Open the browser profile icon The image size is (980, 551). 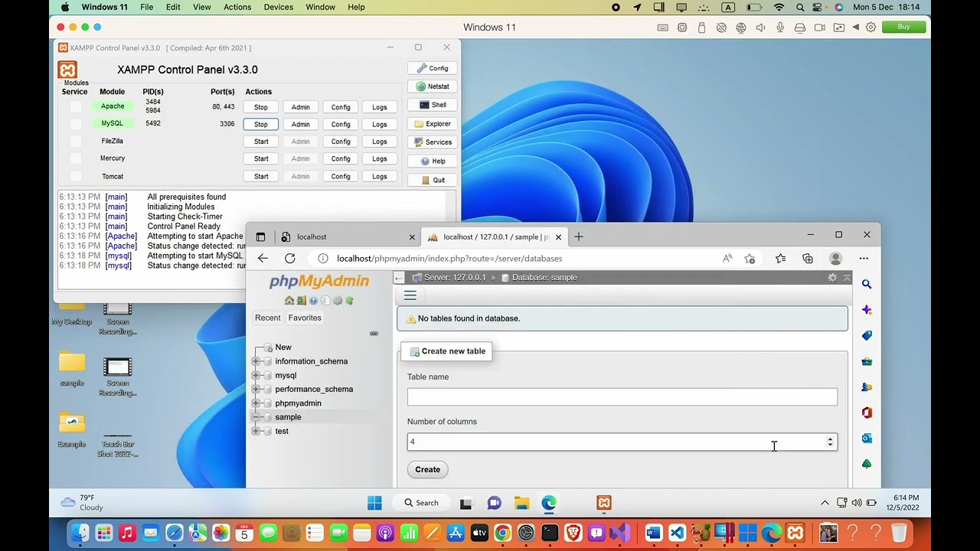coord(836,259)
